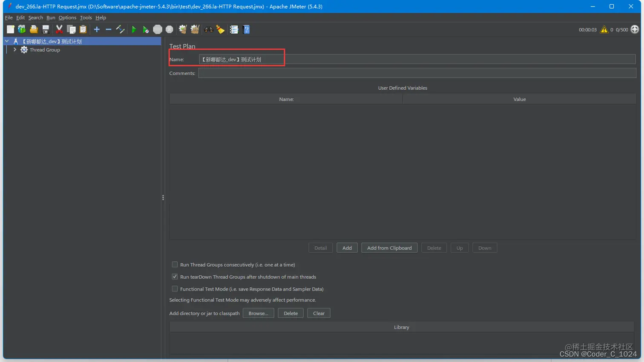Clear results with single broom gear icon

point(183,29)
